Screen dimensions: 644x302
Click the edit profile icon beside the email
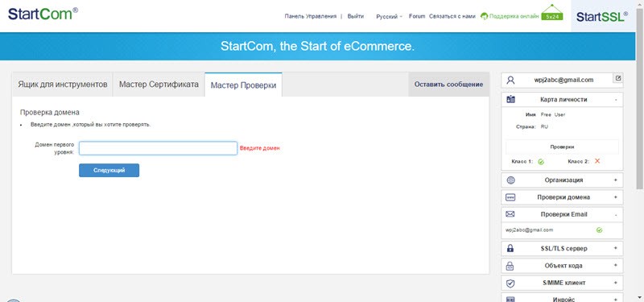618,77
